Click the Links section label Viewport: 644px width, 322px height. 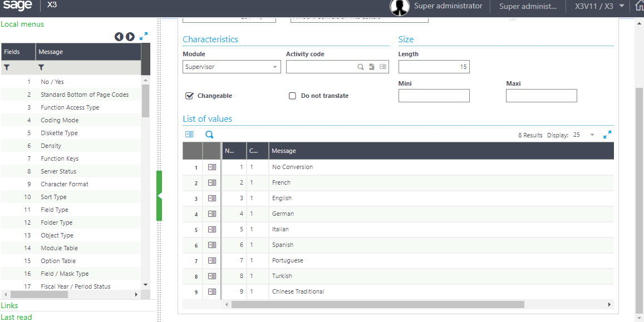pos(9,305)
